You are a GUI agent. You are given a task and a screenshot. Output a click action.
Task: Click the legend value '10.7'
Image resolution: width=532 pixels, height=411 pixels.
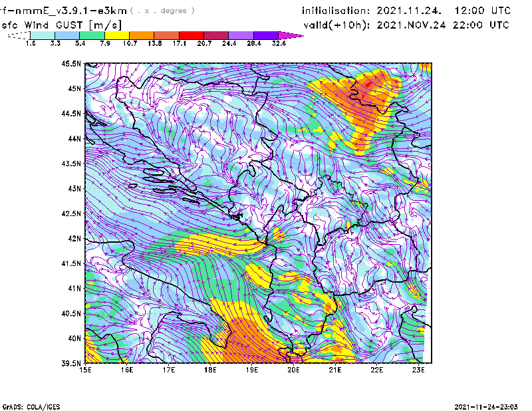coord(130,43)
